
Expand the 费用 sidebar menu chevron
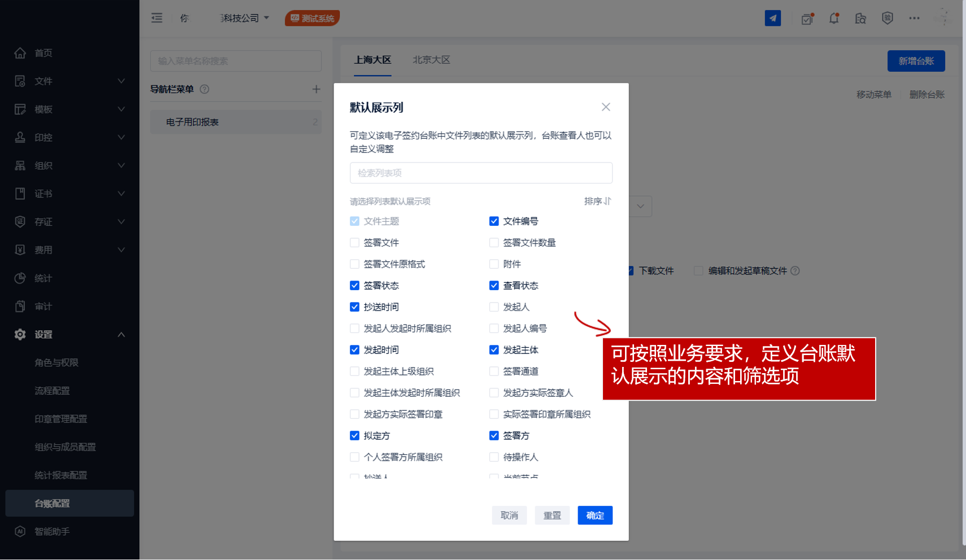point(121,250)
